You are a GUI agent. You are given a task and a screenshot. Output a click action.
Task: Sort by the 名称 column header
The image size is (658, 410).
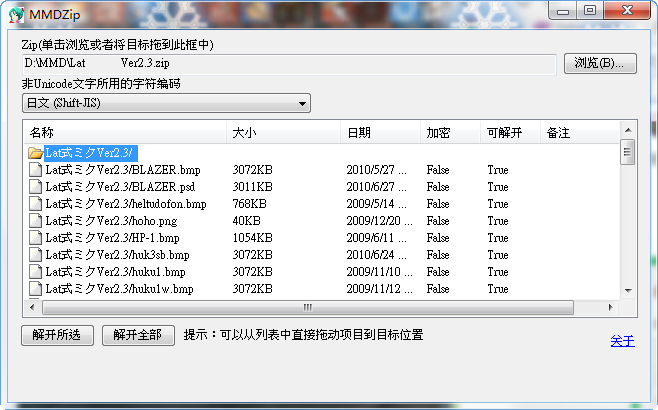click(x=125, y=133)
